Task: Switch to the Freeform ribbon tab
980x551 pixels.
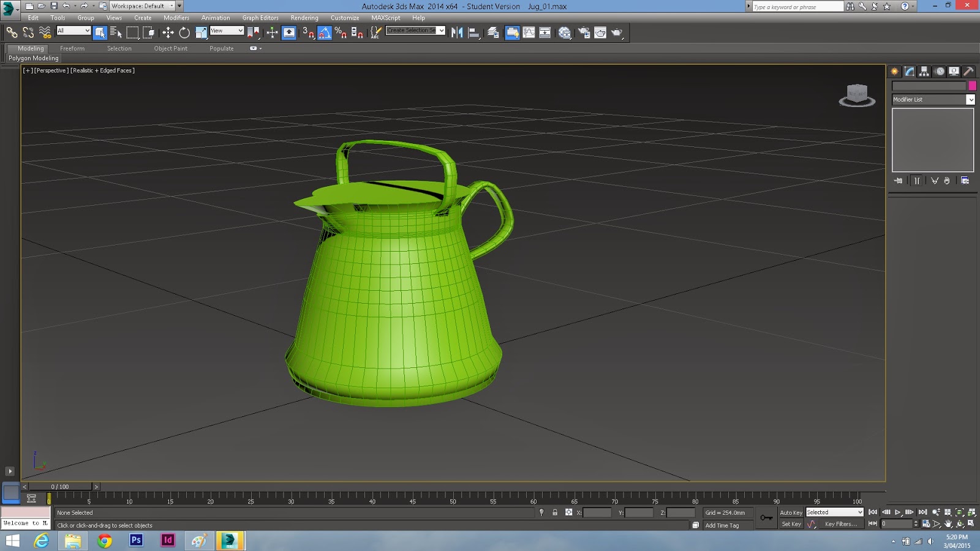Action: [72, 48]
